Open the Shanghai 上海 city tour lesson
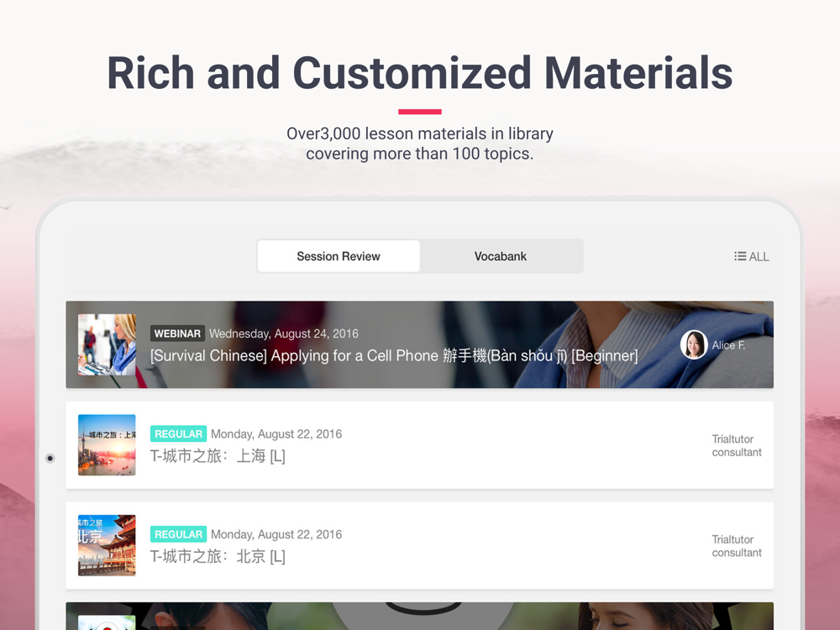 (419, 444)
